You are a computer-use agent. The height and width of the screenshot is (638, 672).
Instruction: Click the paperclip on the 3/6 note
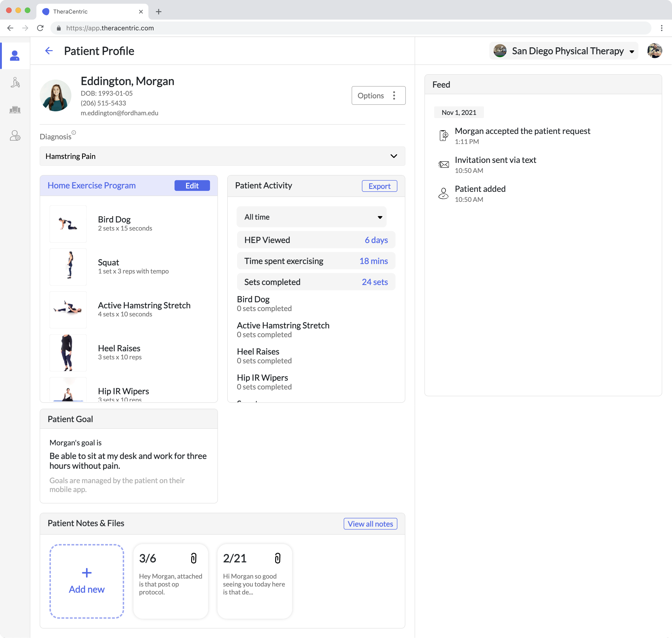pyautogui.click(x=193, y=558)
